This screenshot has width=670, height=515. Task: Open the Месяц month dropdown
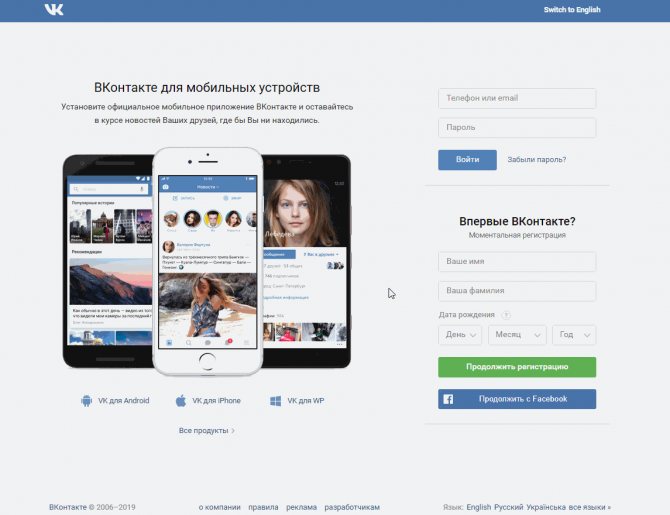click(517, 335)
